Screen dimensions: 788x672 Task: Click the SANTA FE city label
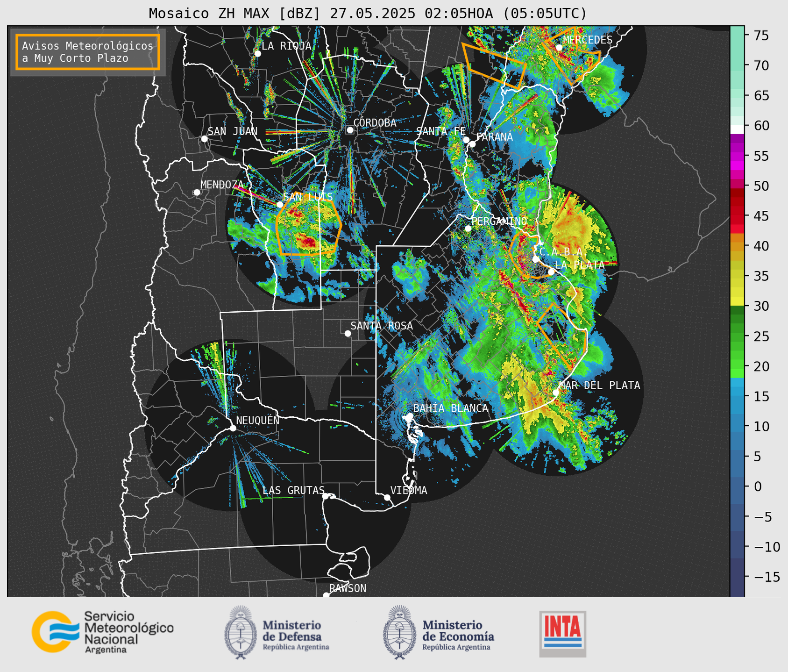(441, 131)
